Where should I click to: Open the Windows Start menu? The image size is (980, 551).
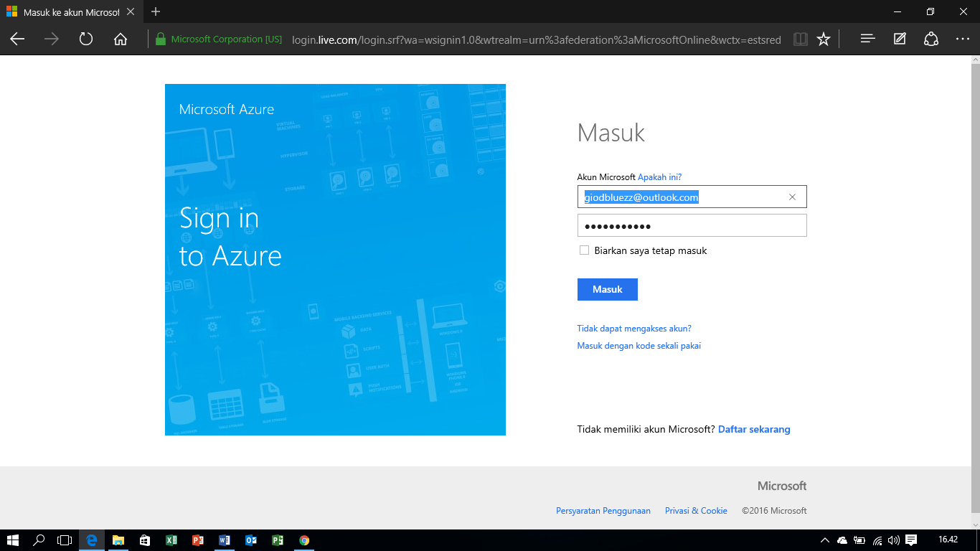pos(11,541)
